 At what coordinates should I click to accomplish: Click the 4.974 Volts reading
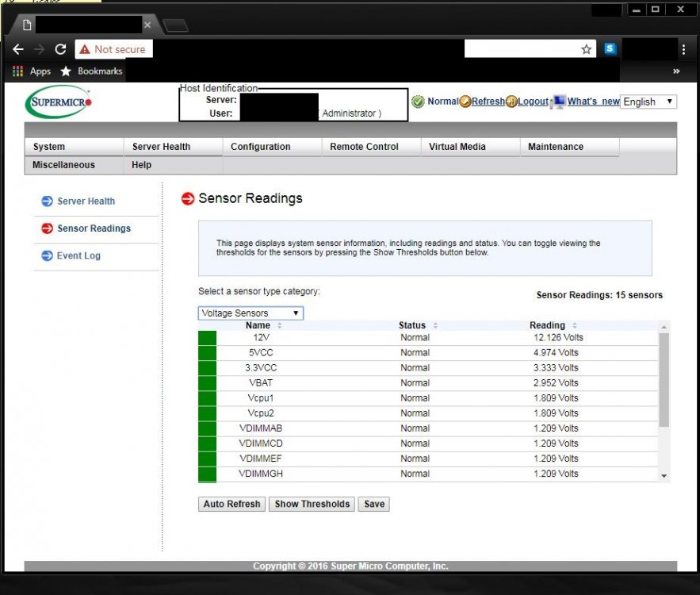click(556, 353)
